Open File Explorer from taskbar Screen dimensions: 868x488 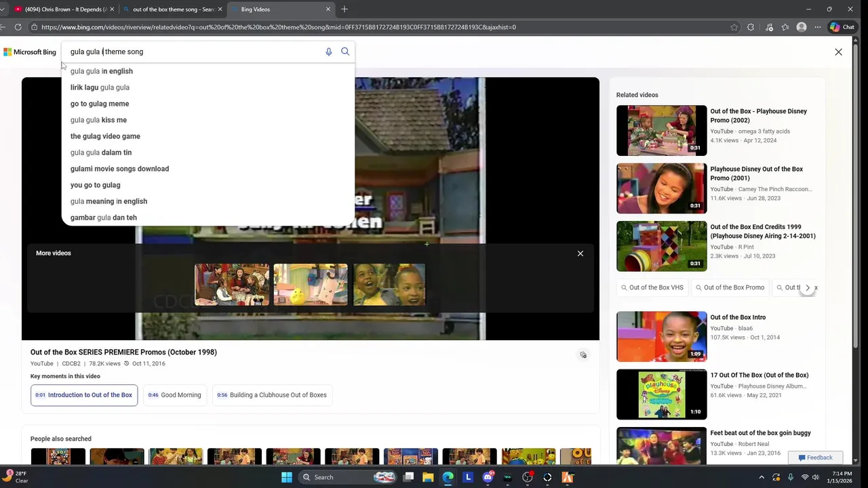pos(428,477)
